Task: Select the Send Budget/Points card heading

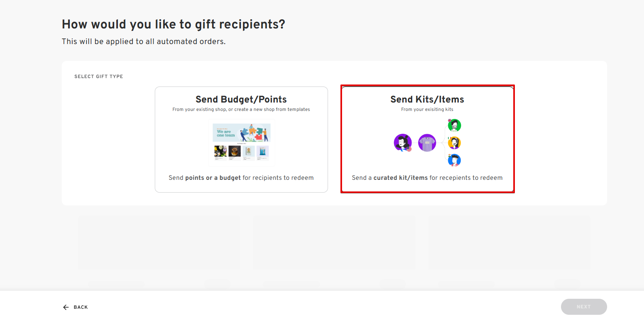Action: coord(241,99)
